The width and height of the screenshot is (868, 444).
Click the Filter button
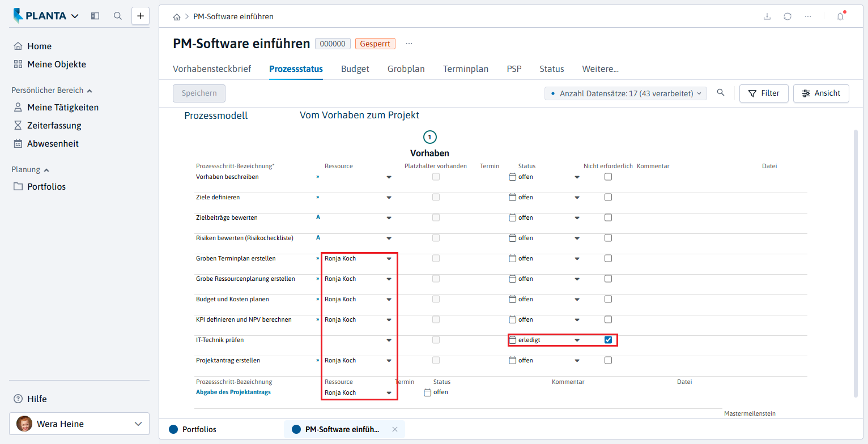pyautogui.click(x=764, y=93)
